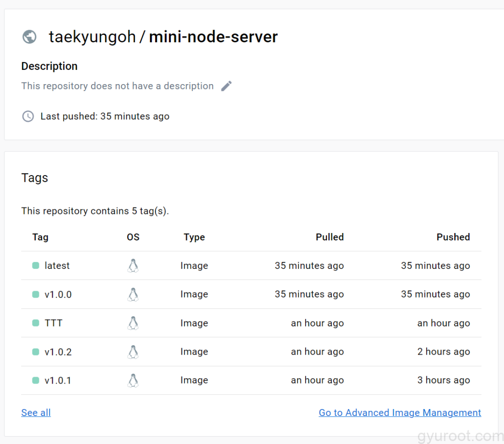Go to Advanced Image Management
504x444 pixels.
[400, 413]
